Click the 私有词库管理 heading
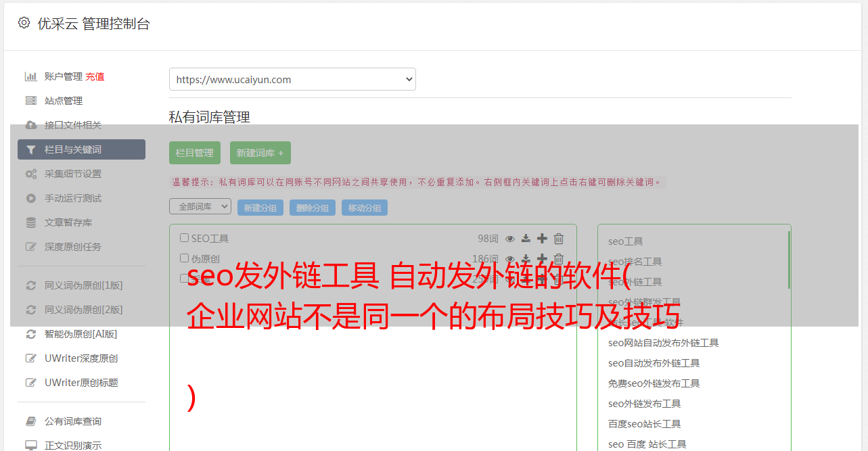The width and height of the screenshot is (868, 451). coord(210,117)
